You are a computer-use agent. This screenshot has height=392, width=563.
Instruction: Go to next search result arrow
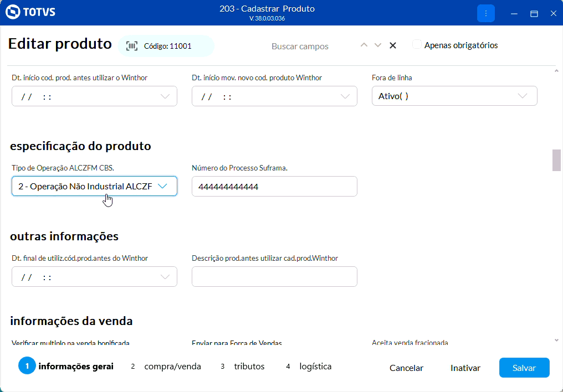point(378,45)
